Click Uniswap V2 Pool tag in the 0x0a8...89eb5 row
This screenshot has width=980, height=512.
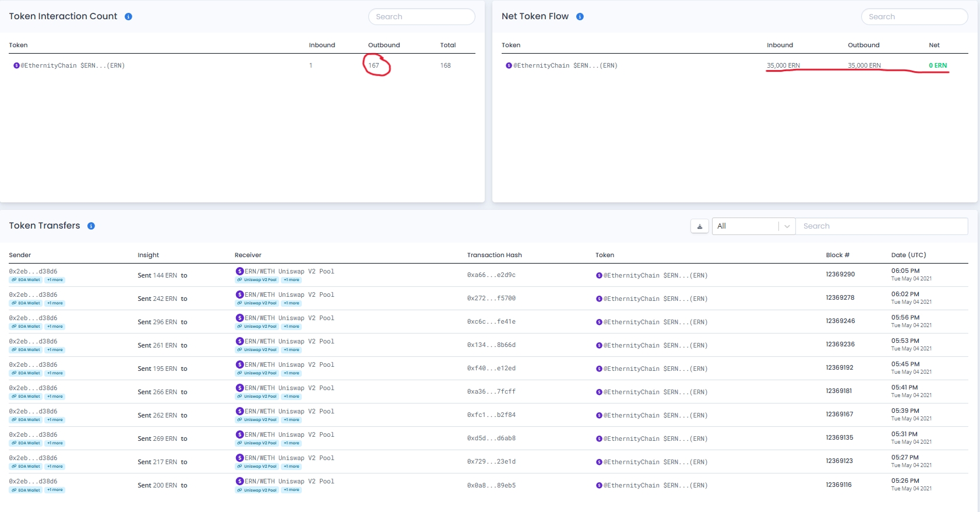pos(257,490)
